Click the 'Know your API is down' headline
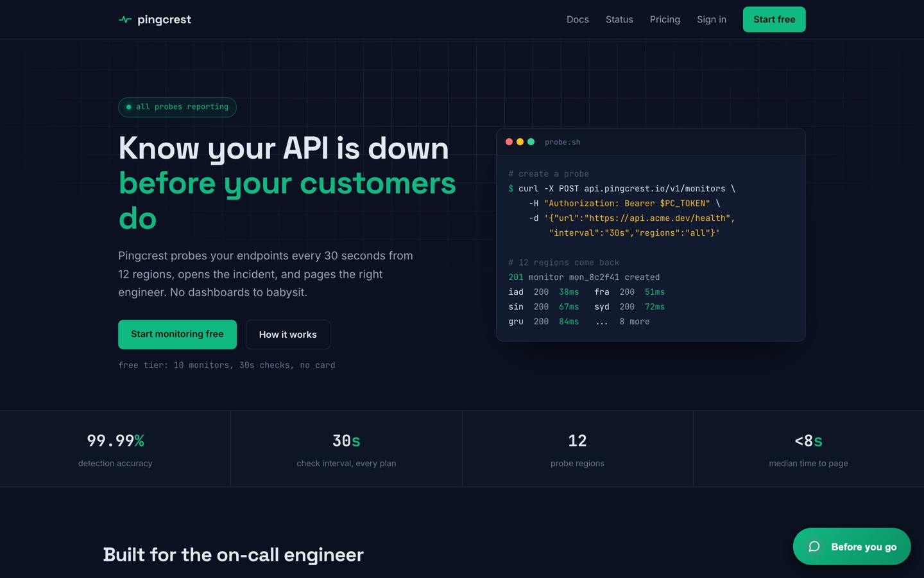This screenshot has height=578, width=924. (x=284, y=148)
